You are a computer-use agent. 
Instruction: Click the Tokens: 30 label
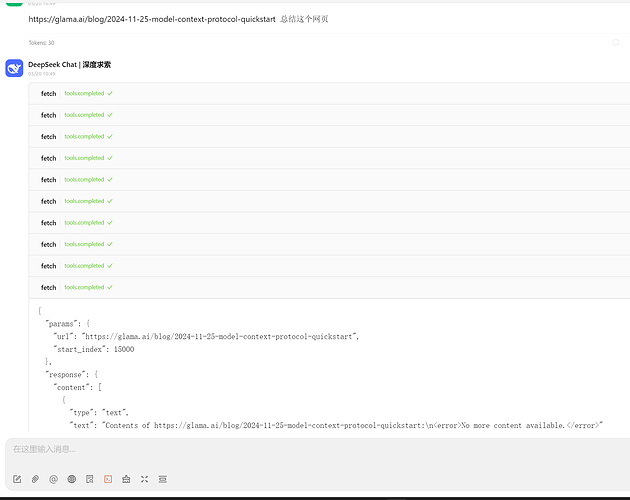(x=41, y=43)
